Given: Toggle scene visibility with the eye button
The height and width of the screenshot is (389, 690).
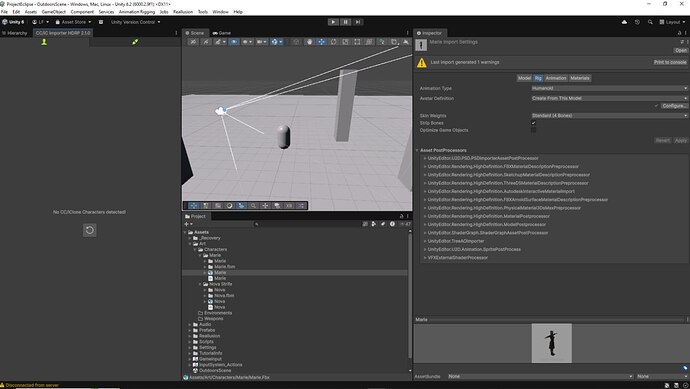Looking at the screenshot, I should click(234, 42).
